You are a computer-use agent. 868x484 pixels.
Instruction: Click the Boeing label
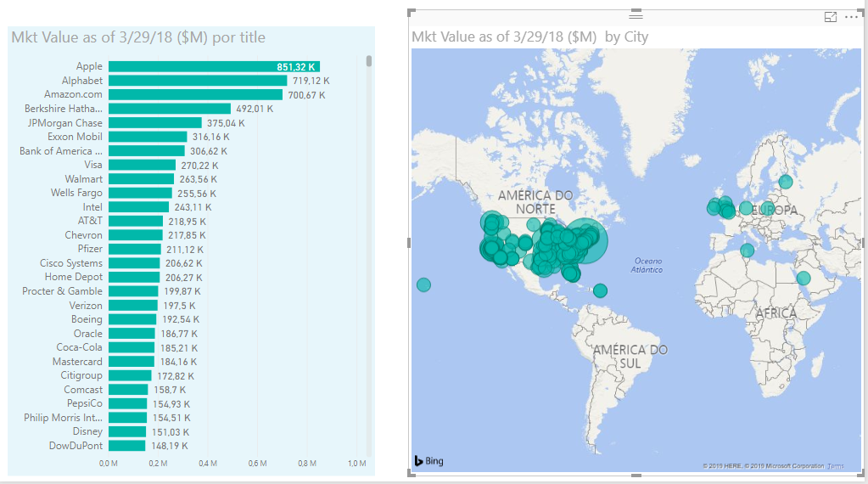click(87, 319)
